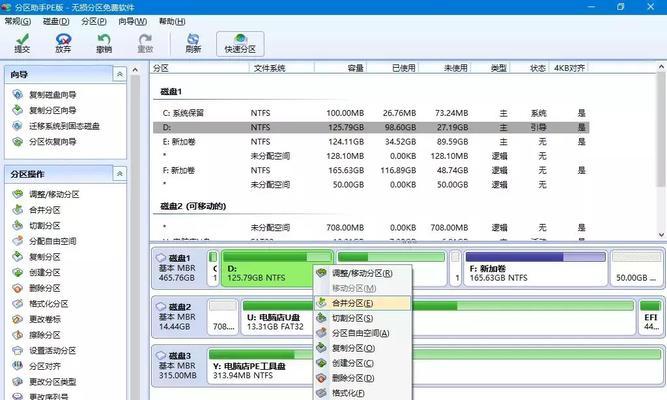Choose 调整/移动分区 in the sidebar operations
Viewport: 667px width, 400px height.
[x=54, y=194]
